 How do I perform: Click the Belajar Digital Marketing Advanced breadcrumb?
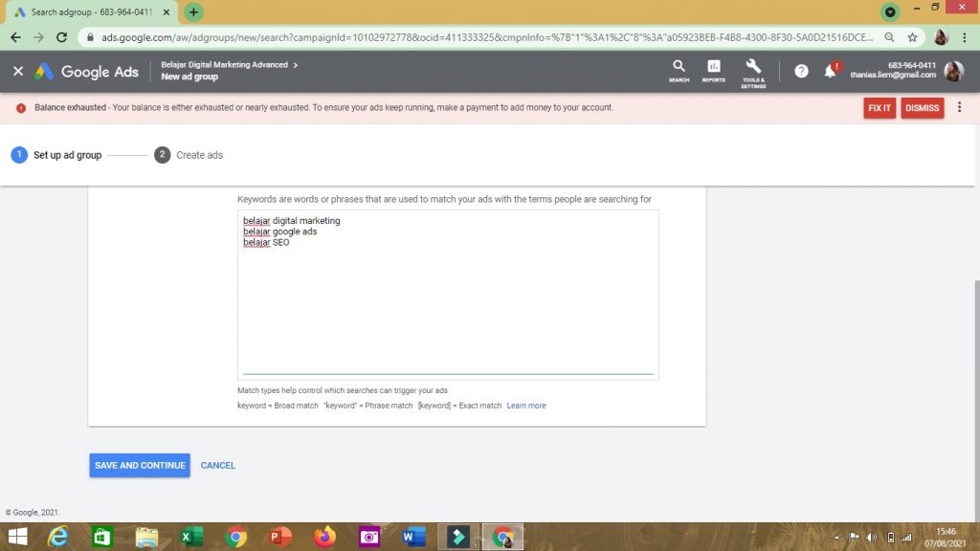pos(225,65)
